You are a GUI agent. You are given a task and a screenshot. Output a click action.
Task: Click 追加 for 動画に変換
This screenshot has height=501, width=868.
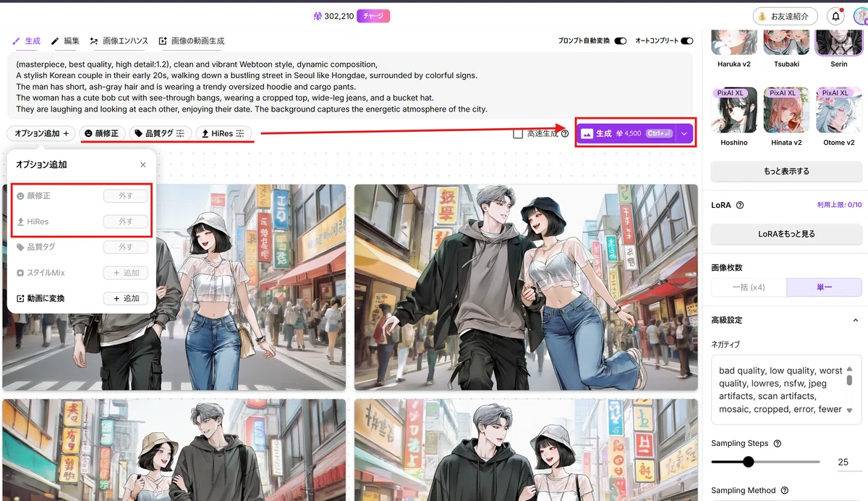click(x=126, y=298)
